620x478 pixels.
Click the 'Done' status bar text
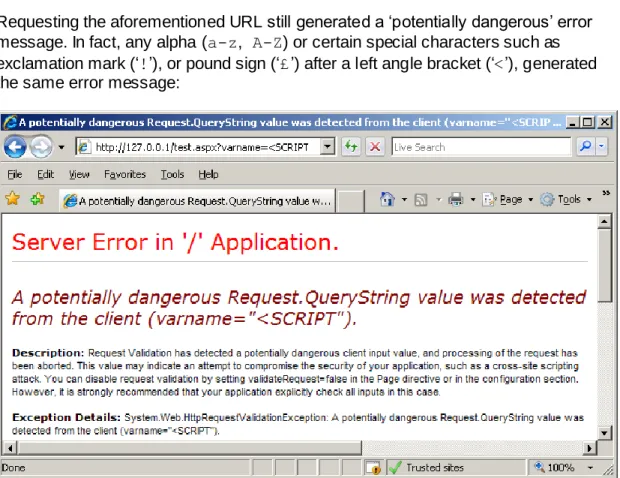point(13,468)
